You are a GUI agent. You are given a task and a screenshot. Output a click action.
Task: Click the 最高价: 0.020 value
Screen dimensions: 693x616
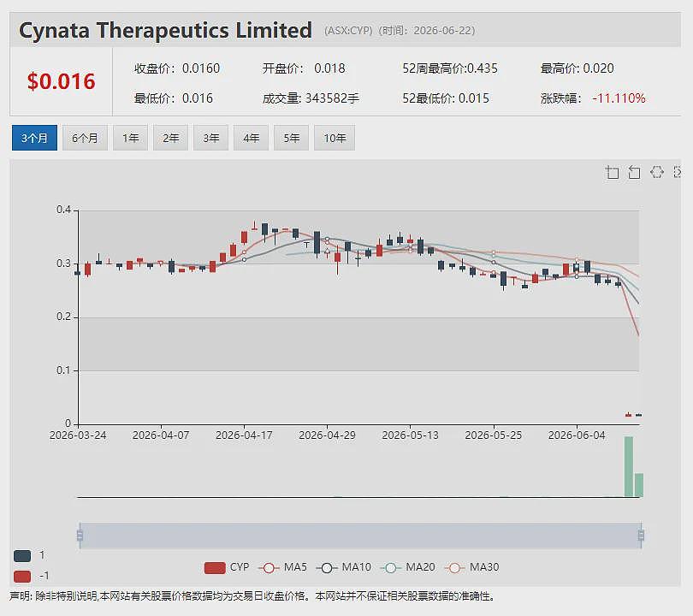pos(577,68)
